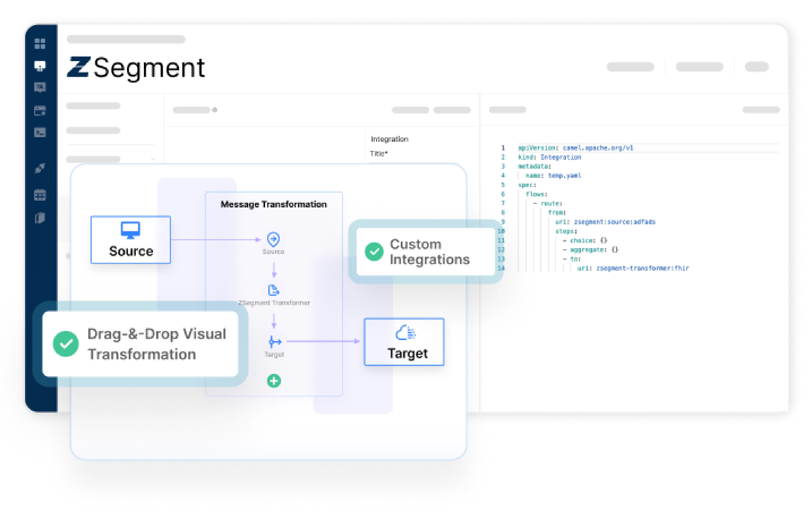
Task: Select the Source node icon in Message Transformation
Action: (x=273, y=239)
